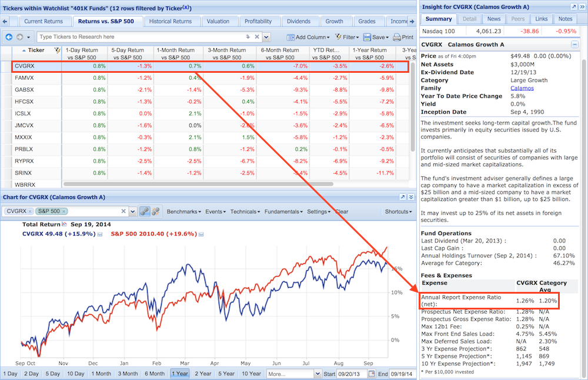Click the Ticker column filter funnel icon
Screen dimensions: 588x380
[x=57, y=51]
